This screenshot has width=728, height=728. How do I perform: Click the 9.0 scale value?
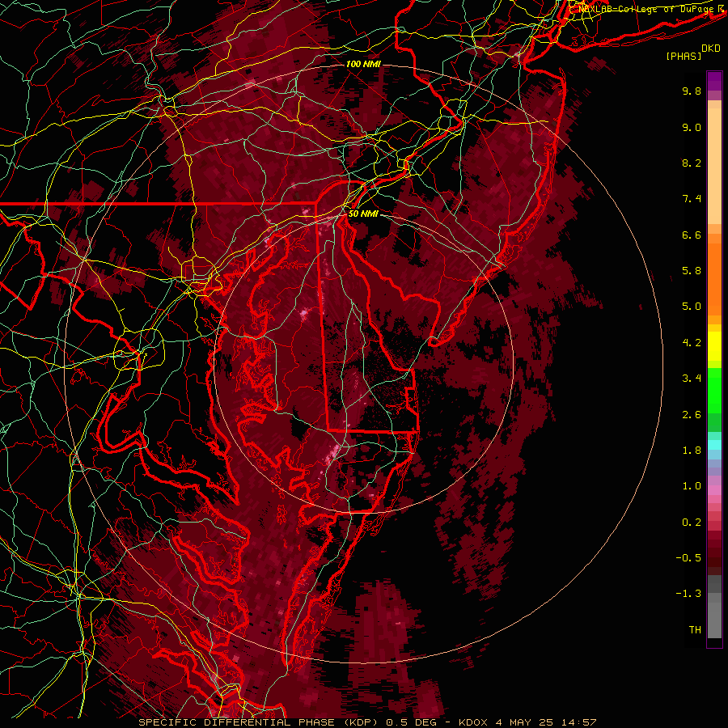point(692,128)
